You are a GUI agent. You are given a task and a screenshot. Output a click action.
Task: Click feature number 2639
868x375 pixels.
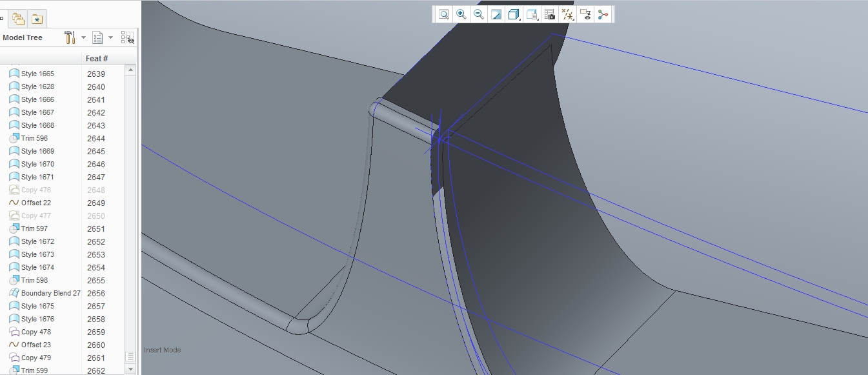pos(96,74)
